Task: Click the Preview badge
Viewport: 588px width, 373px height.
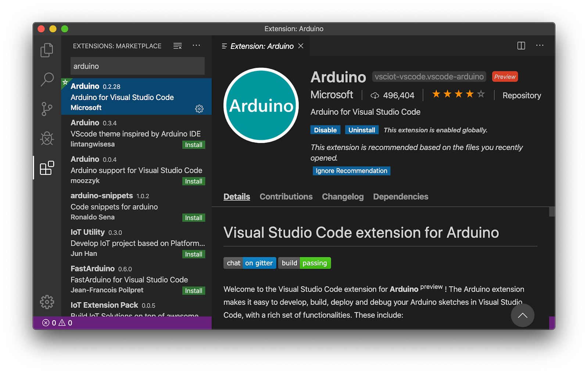Action: click(505, 77)
